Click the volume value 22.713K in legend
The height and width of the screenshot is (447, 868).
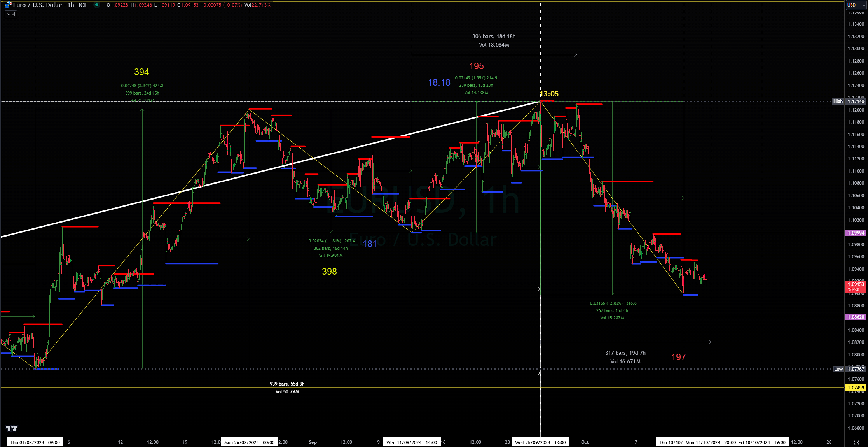click(x=261, y=5)
